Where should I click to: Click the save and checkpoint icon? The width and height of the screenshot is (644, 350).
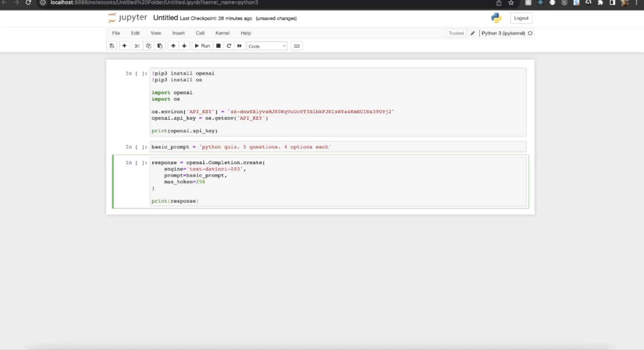(112, 46)
